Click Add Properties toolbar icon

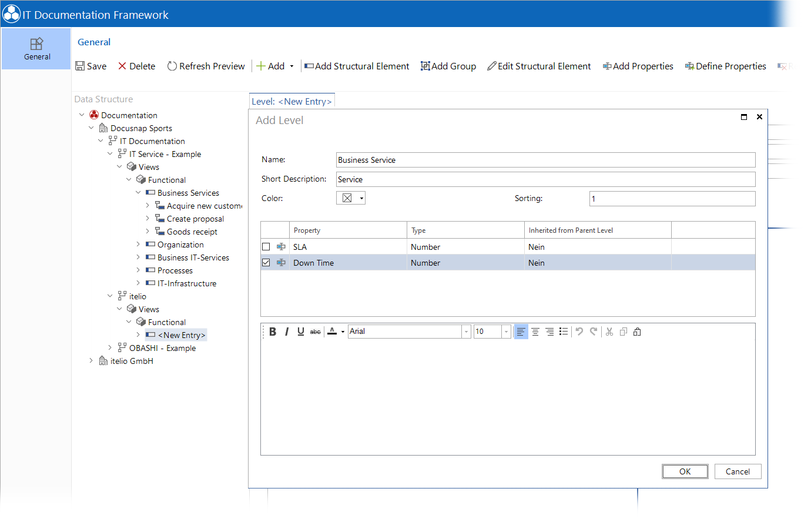(x=607, y=66)
